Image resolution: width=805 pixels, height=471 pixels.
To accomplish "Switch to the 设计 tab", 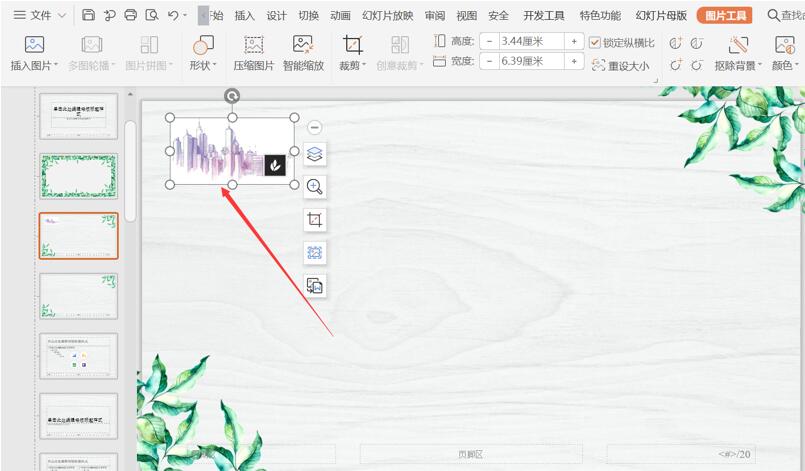I will 276,15.
